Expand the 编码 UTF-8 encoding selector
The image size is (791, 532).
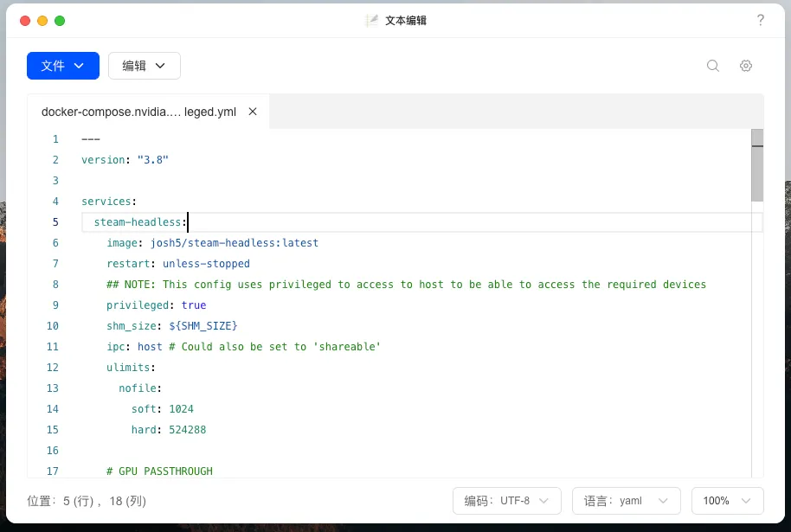508,501
